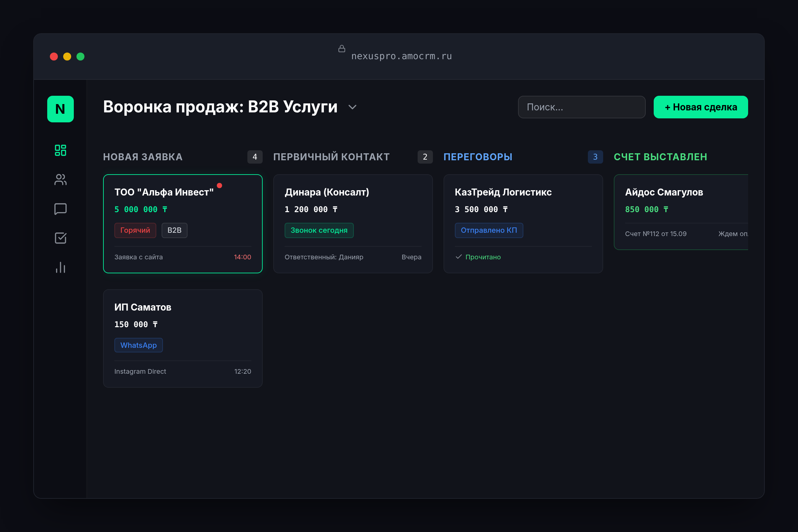Click the WhatsApp tag on ИП Саматов
This screenshot has width=798, height=532.
coord(138,345)
